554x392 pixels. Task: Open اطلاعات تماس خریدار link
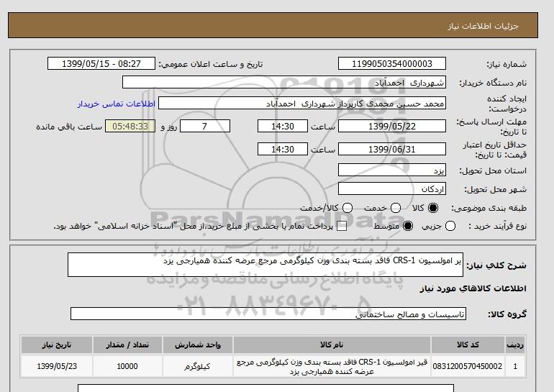(x=117, y=104)
